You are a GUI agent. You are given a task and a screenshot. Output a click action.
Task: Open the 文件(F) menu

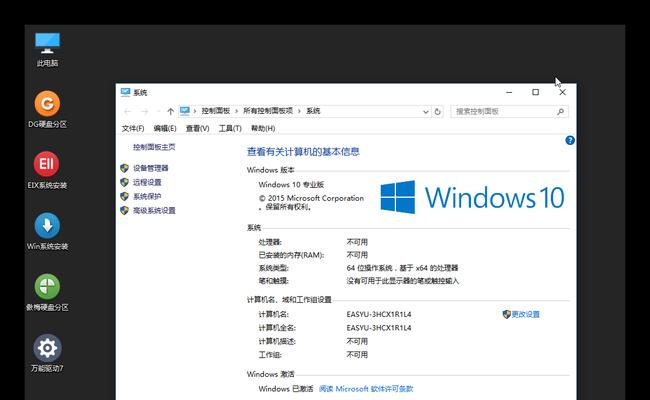pyautogui.click(x=133, y=128)
